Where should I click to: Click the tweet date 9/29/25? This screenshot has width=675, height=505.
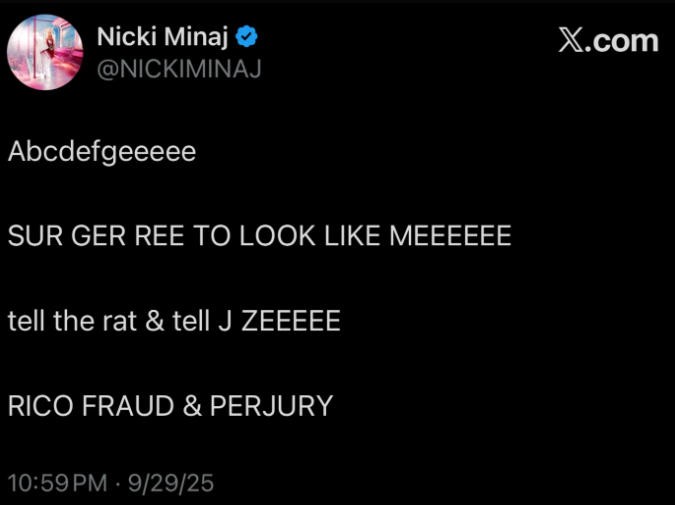tap(170, 483)
